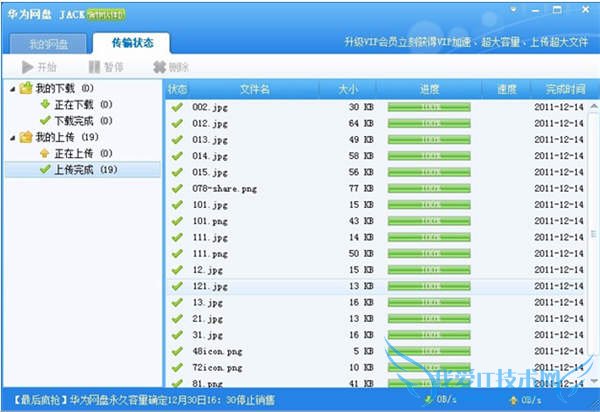Select 我的上传 (19) folder
The height and width of the screenshot is (412, 600).
coord(67,137)
